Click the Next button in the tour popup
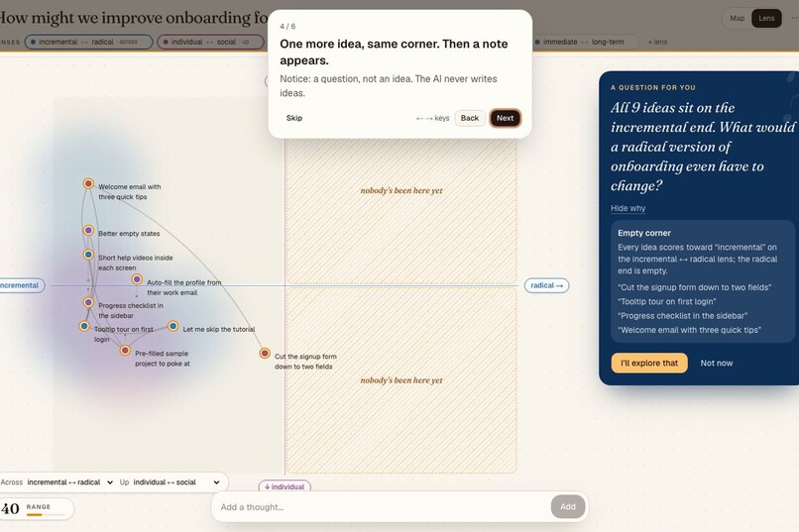The image size is (799, 532). click(505, 118)
